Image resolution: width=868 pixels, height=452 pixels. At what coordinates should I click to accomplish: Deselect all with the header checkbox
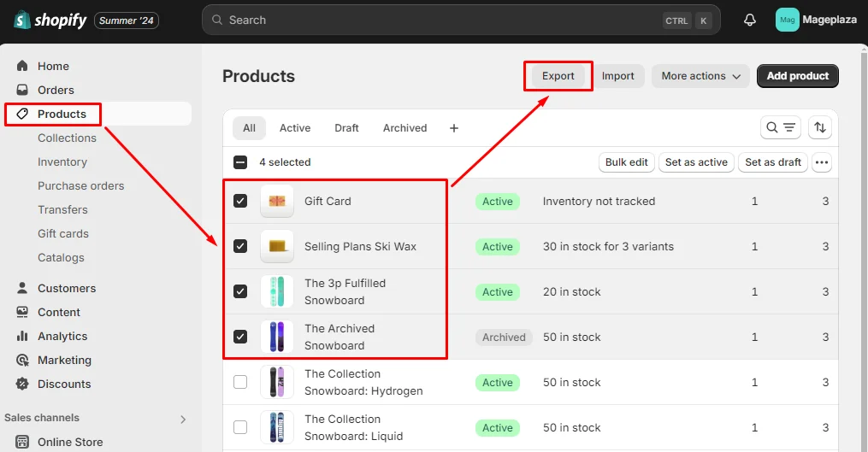pyautogui.click(x=240, y=162)
